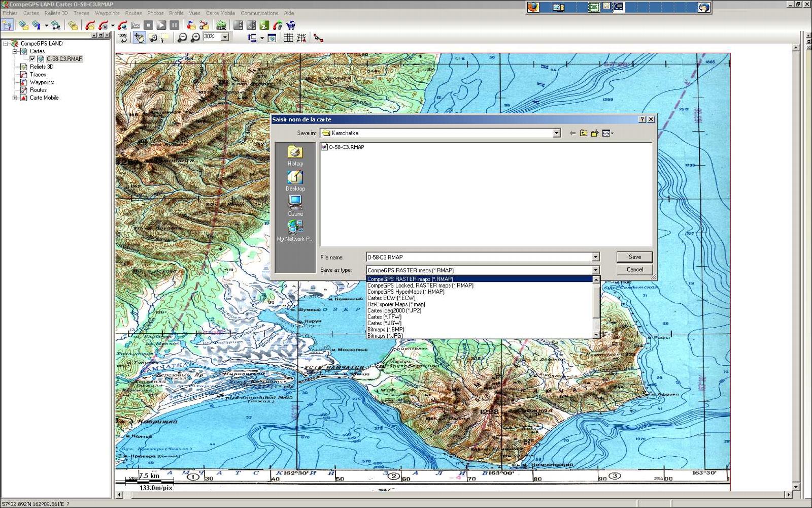Expand the Carte Mobile tree node

(15, 98)
